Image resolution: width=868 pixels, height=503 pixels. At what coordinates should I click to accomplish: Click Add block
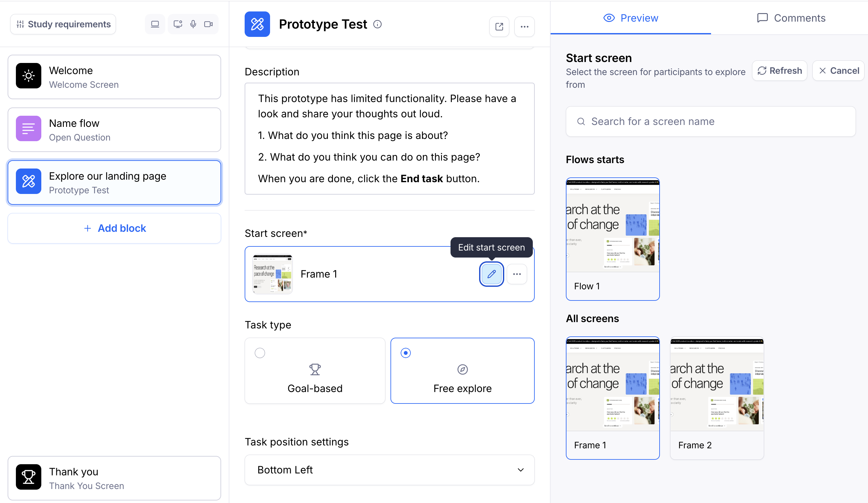pyautogui.click(x=114, y=228)
